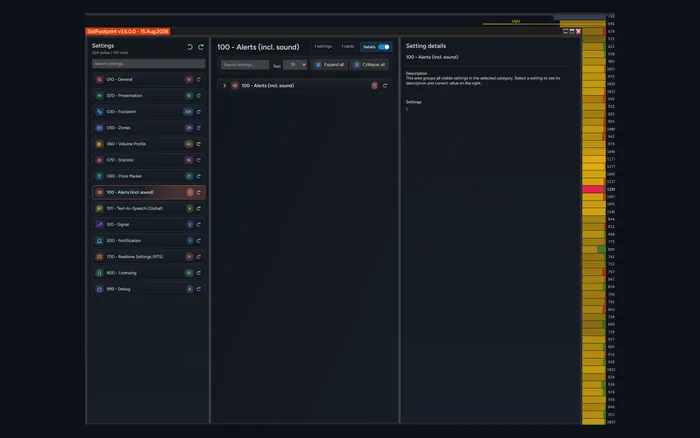This screenshot has width=700, height=438.
Task: Click the Collapse all button
Action: click(x=370, y=65)
